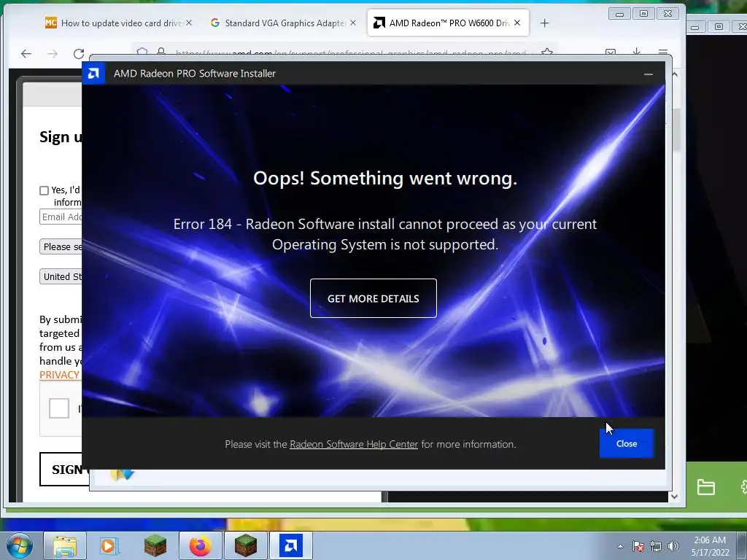747x560 pixels.
Task: Open the Windows Start menu
Action: pyautogui.click(x=20, y=545)
